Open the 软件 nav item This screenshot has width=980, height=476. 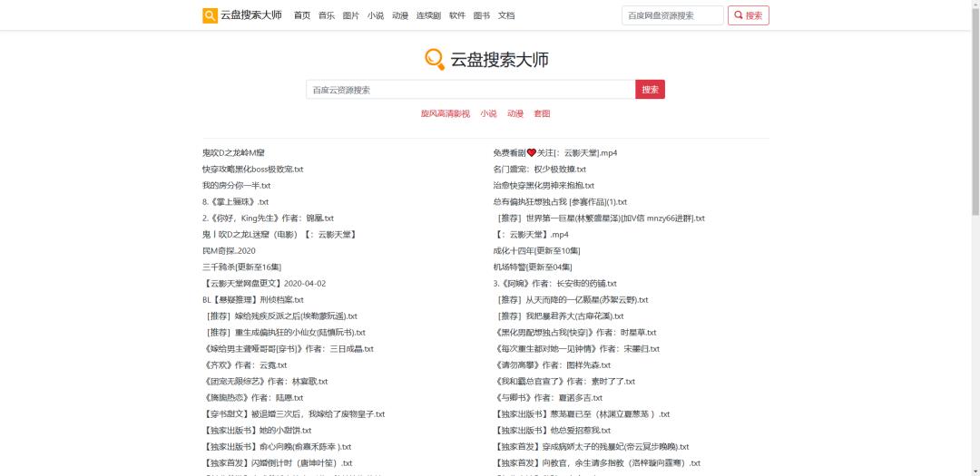[x=457, y=15]
